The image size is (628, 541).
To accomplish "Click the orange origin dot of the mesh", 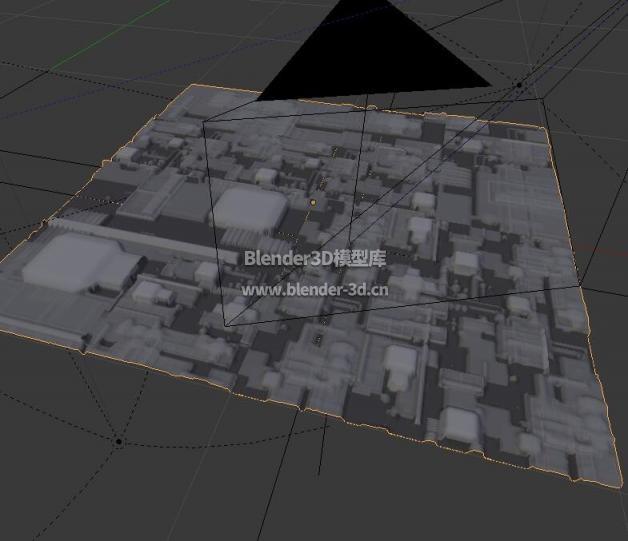I will [313, 203].
